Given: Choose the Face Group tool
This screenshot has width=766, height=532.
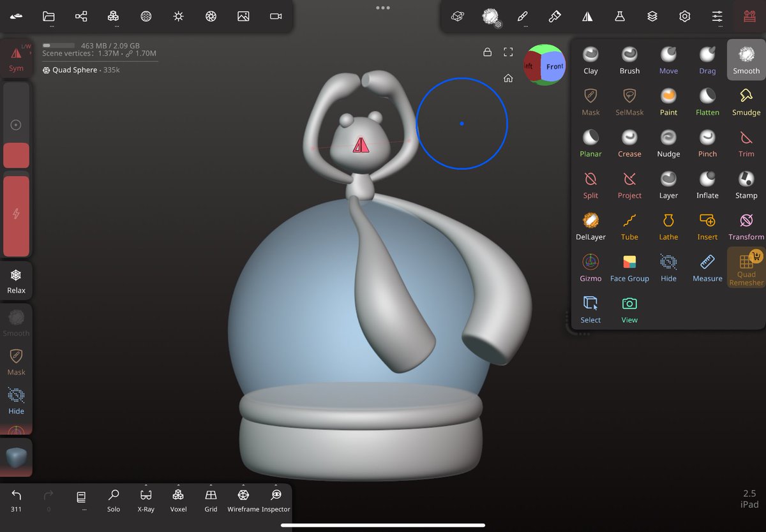Looking at the screenshot, I should click(x=629, y=267).
